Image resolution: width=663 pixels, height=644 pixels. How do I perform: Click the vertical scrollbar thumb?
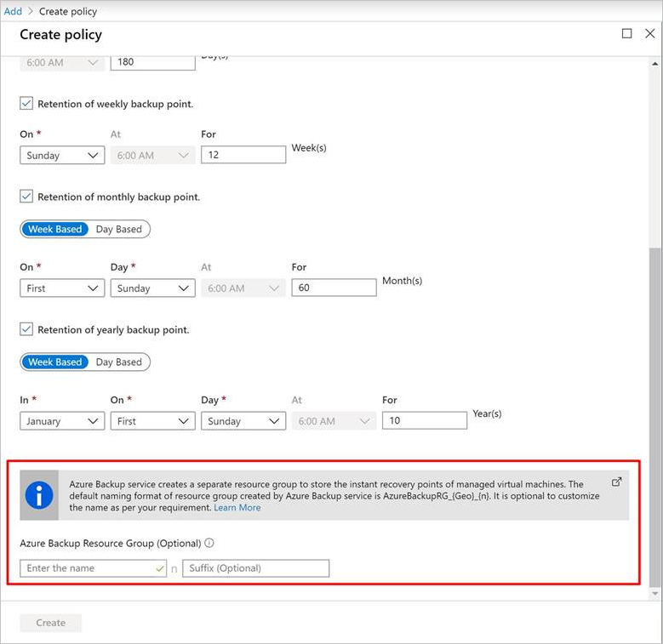pyautogui.click(x=655, y=417)
